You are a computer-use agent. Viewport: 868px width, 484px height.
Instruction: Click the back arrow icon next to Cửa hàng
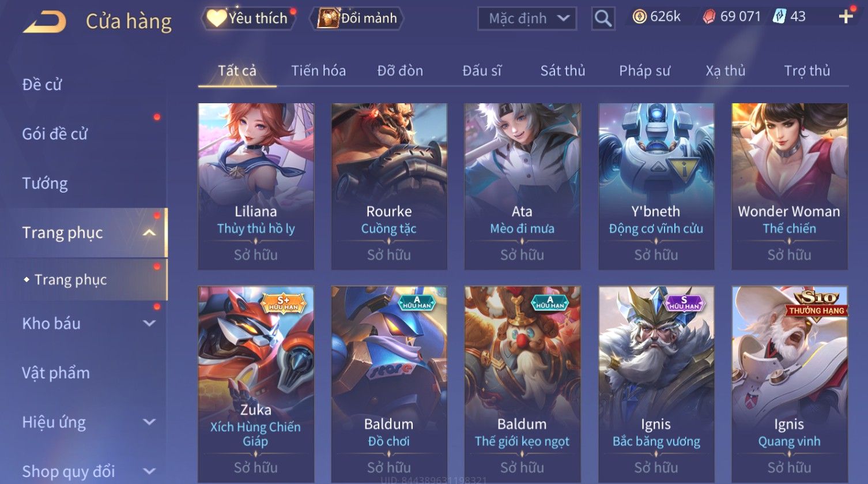[x=45, y=22]
